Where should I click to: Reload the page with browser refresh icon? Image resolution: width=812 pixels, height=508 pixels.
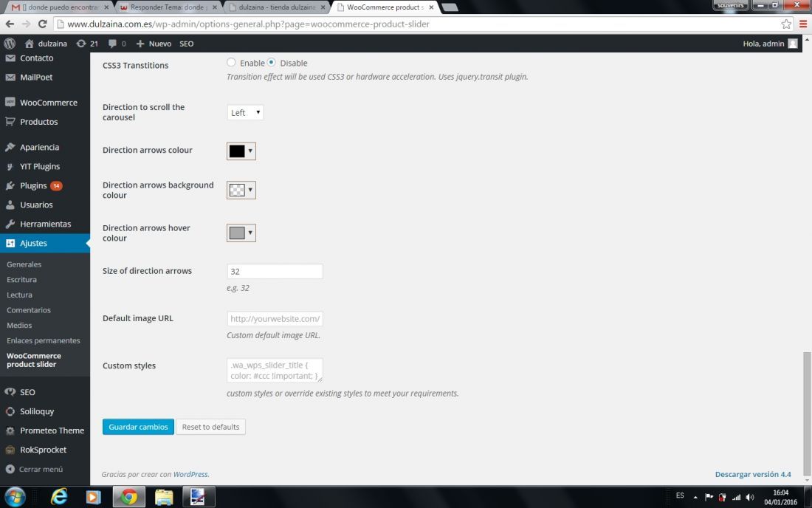tap(43, 24)
